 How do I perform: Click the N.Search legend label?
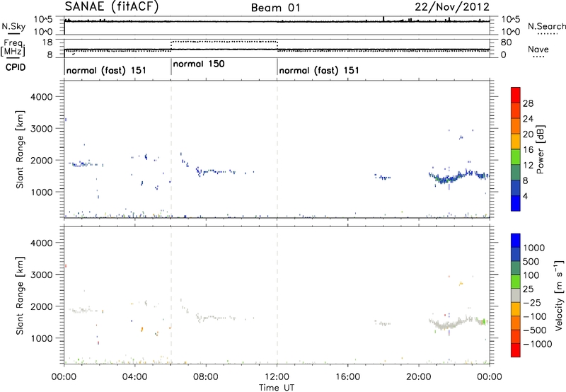[x=547, y=26]
